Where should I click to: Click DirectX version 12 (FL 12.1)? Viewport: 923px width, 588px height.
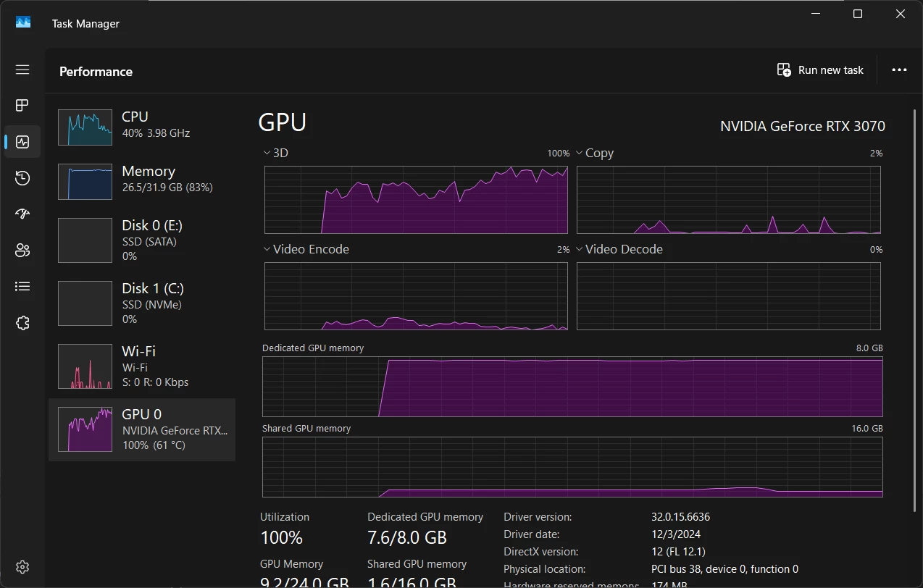click(678, 552)
